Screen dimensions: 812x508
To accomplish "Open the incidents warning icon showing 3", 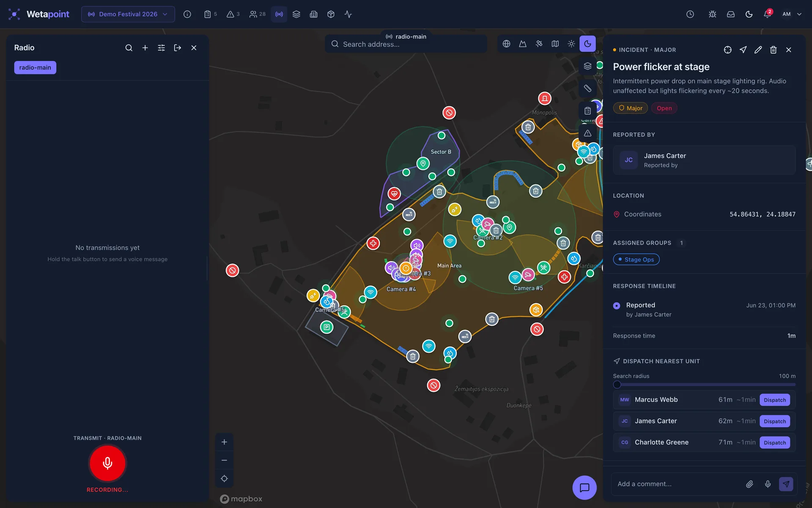I will pyautogui.click(x=233, y=14).
